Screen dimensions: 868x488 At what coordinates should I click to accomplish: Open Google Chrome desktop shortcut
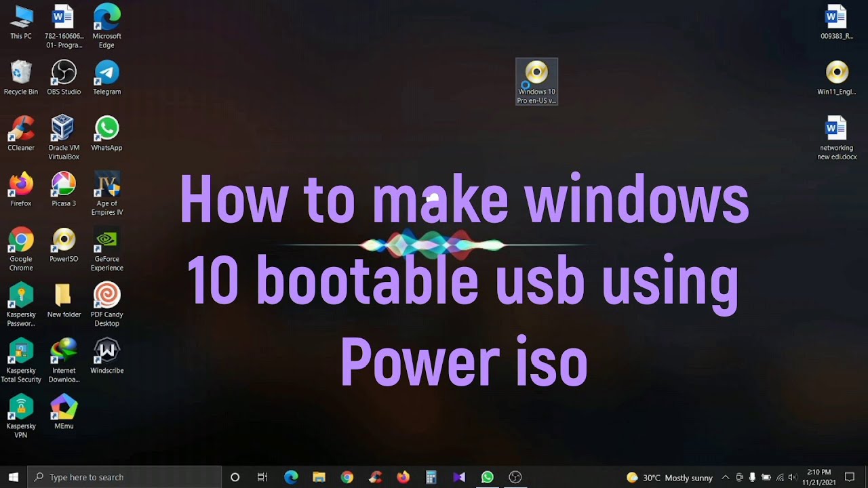(21, 249)
